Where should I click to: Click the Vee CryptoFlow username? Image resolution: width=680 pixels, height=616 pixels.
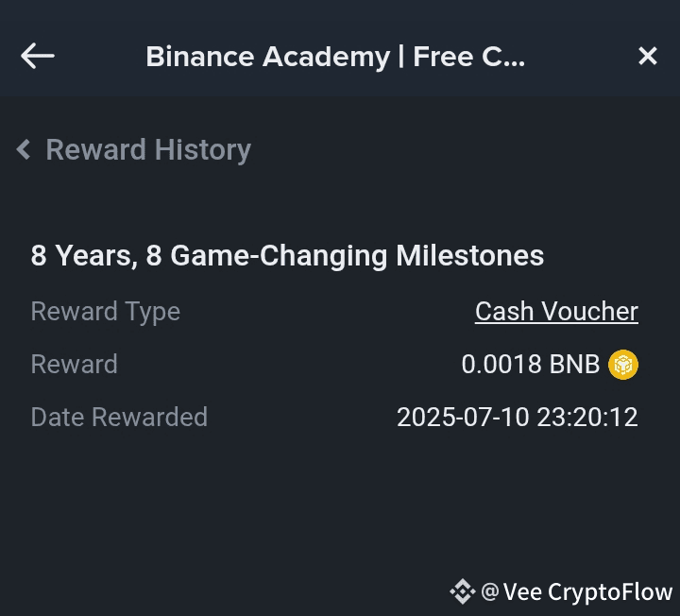pos(587,592)
